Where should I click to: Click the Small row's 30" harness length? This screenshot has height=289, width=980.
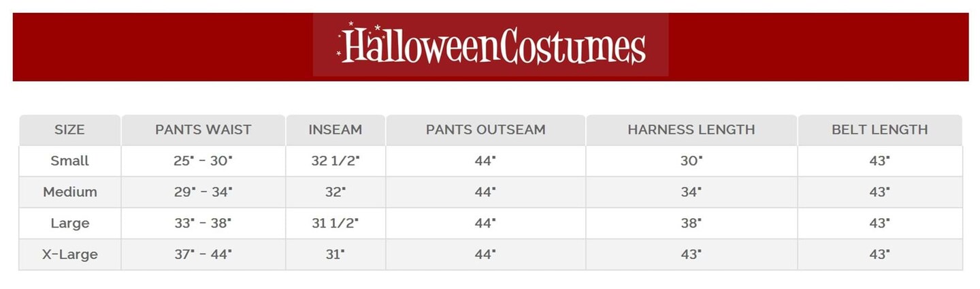(691, 161)
